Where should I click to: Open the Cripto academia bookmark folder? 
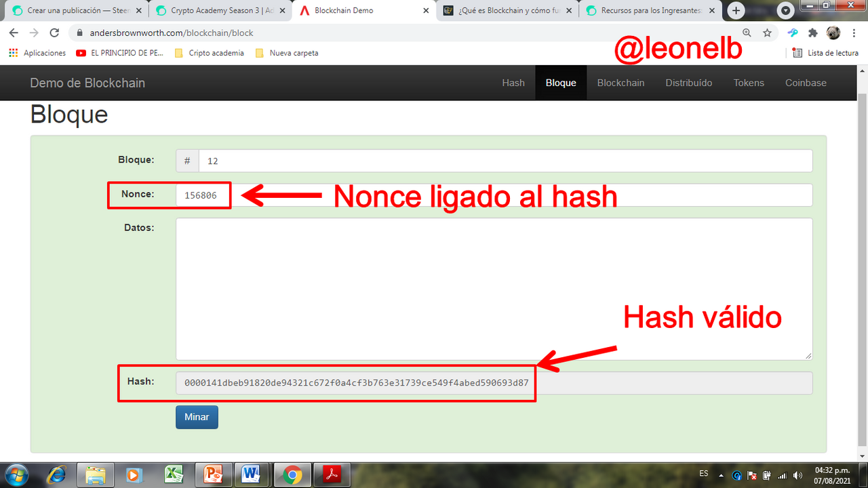pyautogui.click(x=209, y=53)
